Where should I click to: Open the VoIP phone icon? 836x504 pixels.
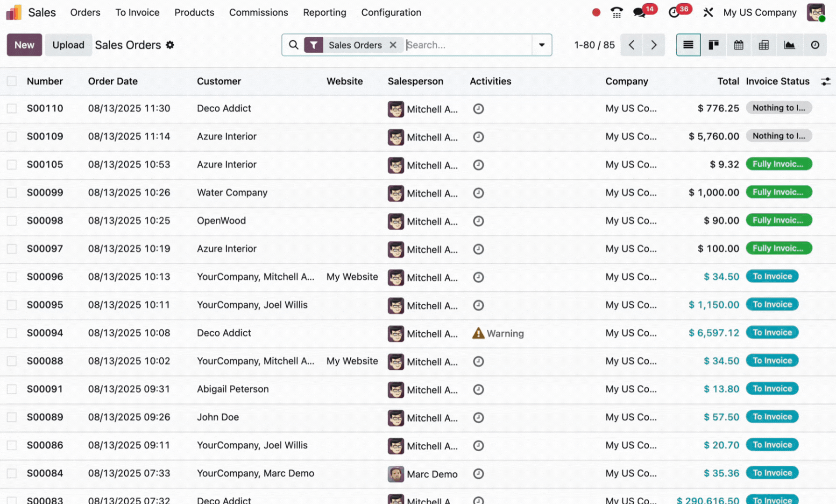pos(616,13)
